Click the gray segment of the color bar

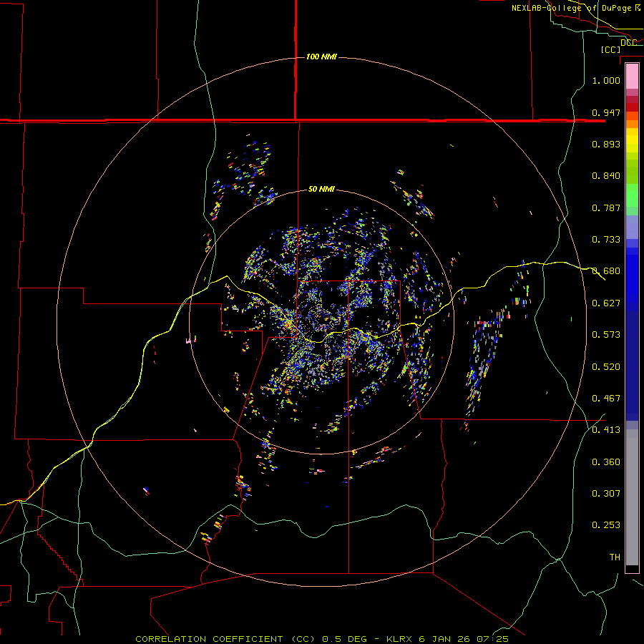632,497
